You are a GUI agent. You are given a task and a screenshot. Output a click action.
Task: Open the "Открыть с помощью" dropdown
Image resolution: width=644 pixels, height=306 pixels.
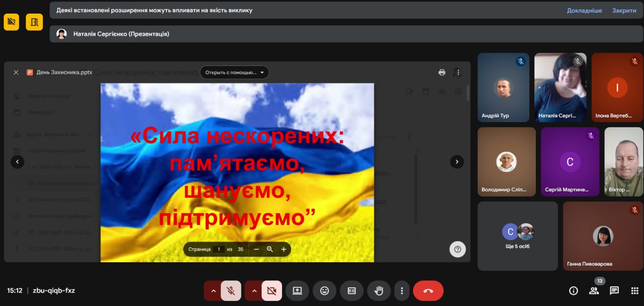[234, 72]
